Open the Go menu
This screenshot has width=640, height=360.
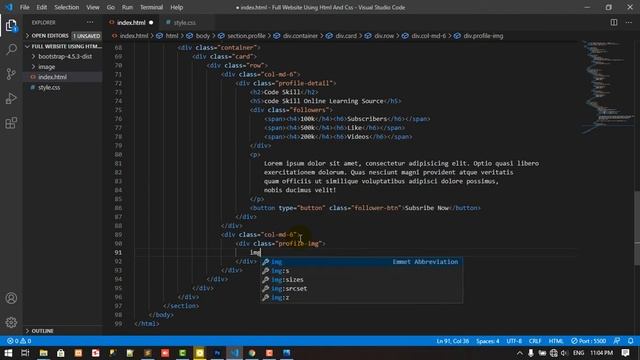111,7
